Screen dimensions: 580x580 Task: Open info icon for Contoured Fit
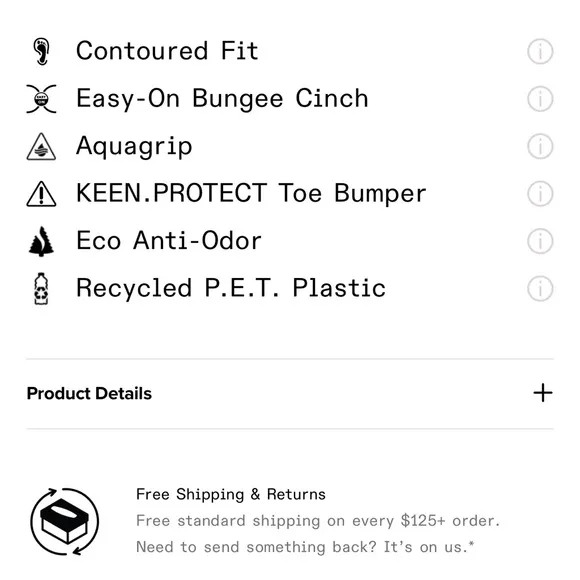(540, 51)
